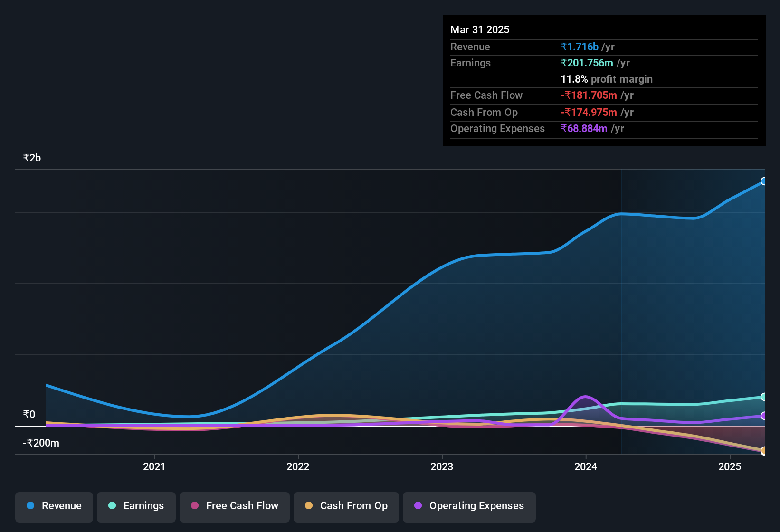Hide the Operating Expenses series
Screen dimensions: 780x532
[x=469, y=507]
